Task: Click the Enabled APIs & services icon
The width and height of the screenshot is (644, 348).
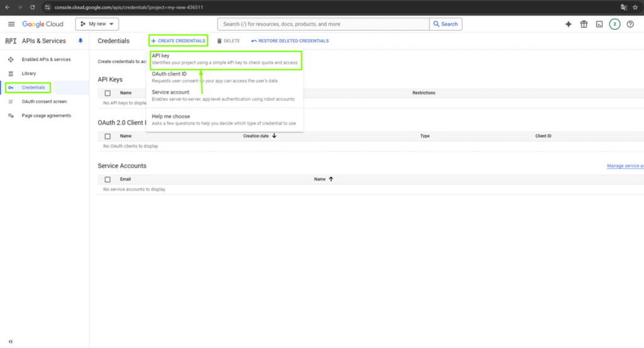Action: click(11, 60)
